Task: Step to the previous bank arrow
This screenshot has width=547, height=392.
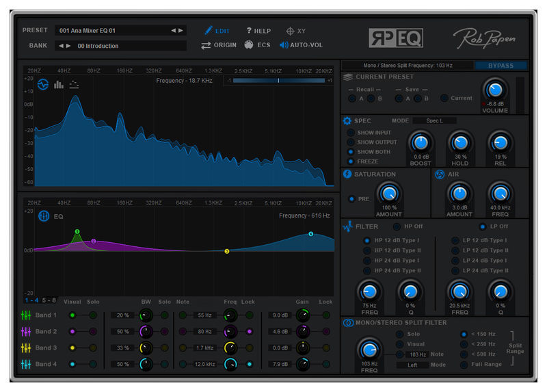Action: 61,46
